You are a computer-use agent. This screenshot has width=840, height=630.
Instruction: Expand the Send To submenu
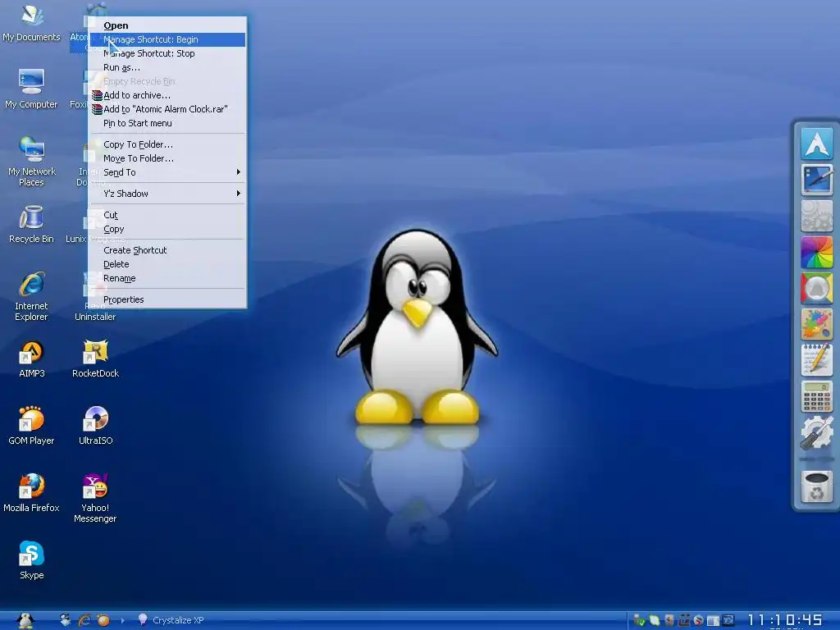pyautogui.click(x=167, y=172)
